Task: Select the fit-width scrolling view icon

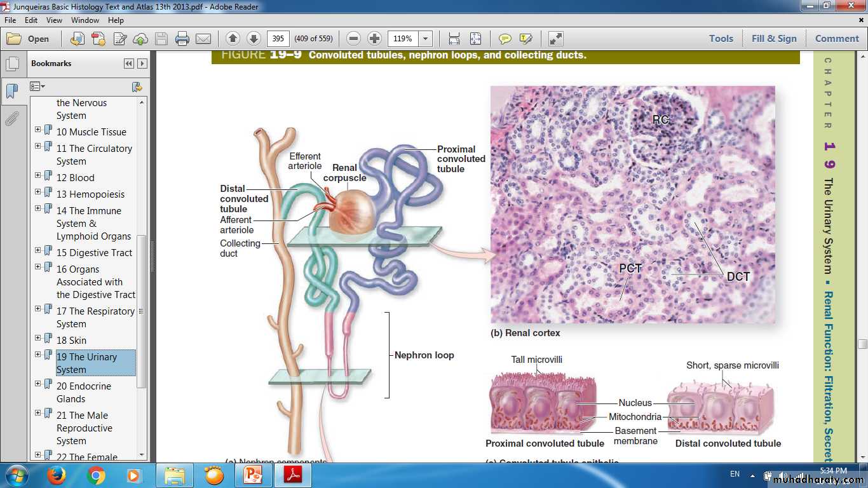Action: [454, 39]
